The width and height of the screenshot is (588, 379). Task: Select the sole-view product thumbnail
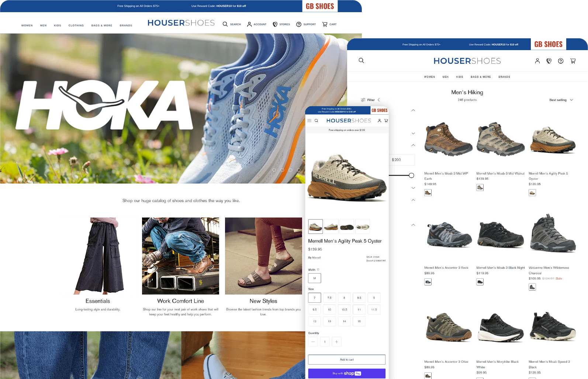click(347, 226)
